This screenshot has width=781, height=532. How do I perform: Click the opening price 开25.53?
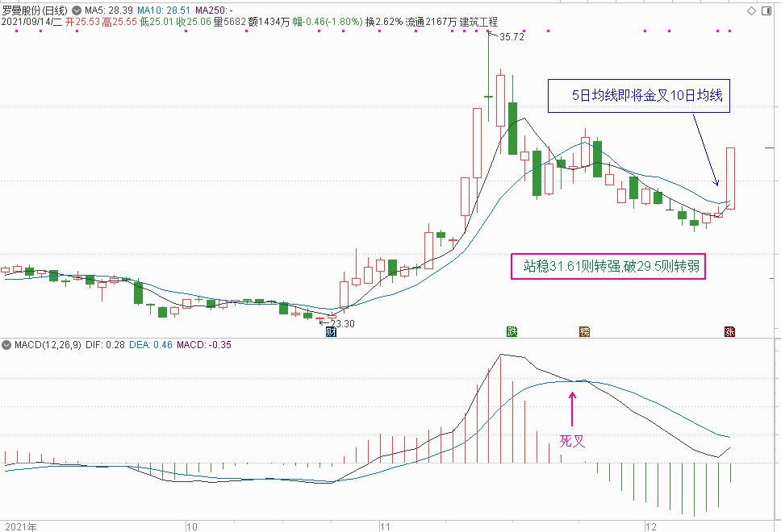(x=82, y=22)
